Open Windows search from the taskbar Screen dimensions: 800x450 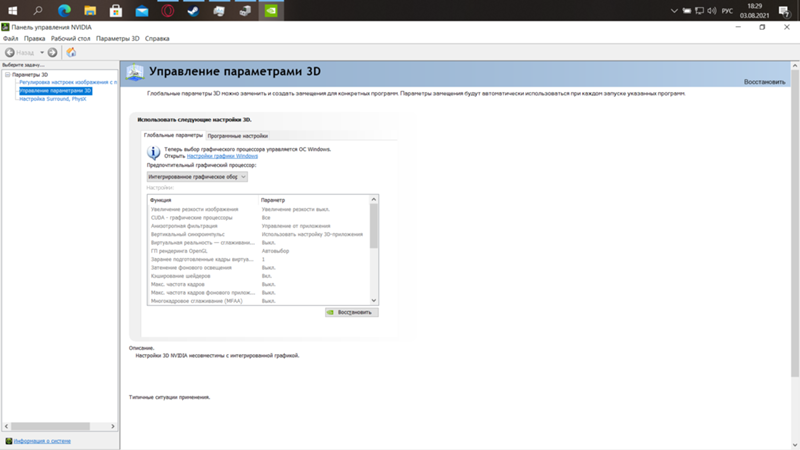pyautogui.click(x=38, y=10)
